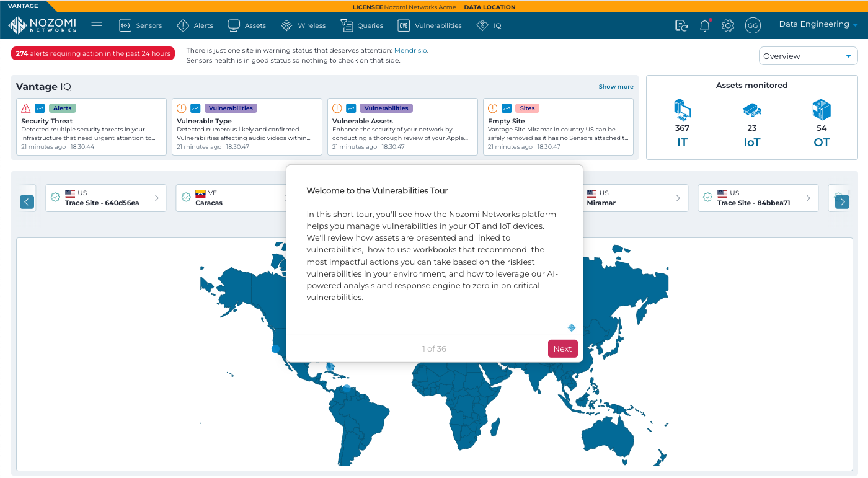This screenshot has height=478, width=868.
Task: Click the map marker on the US west coast
Action: click(x=276, y=349)
